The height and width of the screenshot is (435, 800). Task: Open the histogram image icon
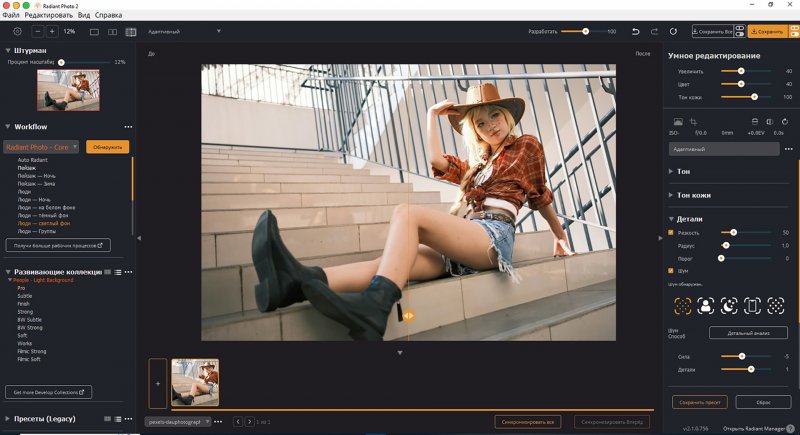point(678,122)
